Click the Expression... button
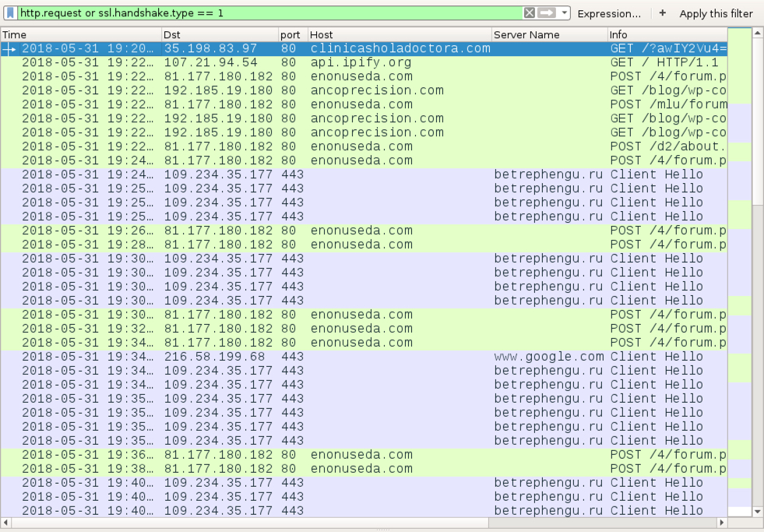Screen dimensions: 764x532 [609, 14]
